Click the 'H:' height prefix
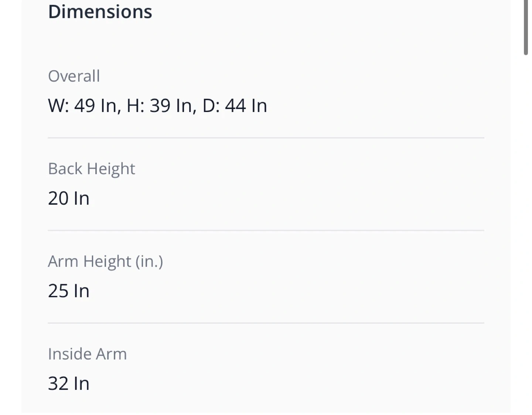This screenshot has height=415, width=532. (x=135, y=106)
